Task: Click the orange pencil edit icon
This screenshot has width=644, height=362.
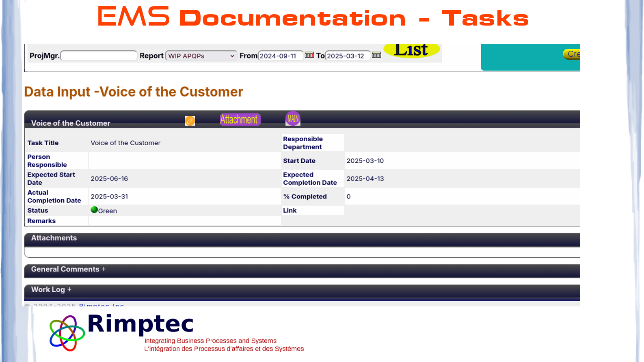Action: (x=190, y=121)
